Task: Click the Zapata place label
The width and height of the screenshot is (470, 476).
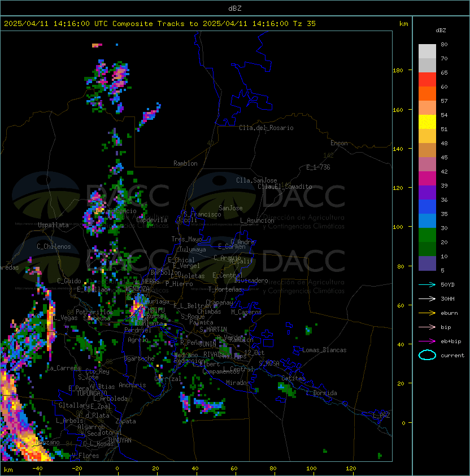Action: tap(125, 421)
